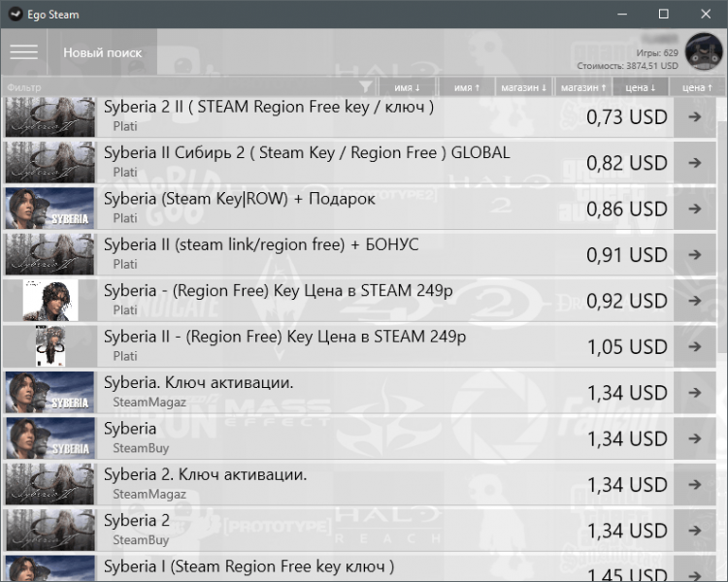Click the 0,73 USD price

pyautogui.click(x=627, y=117)
